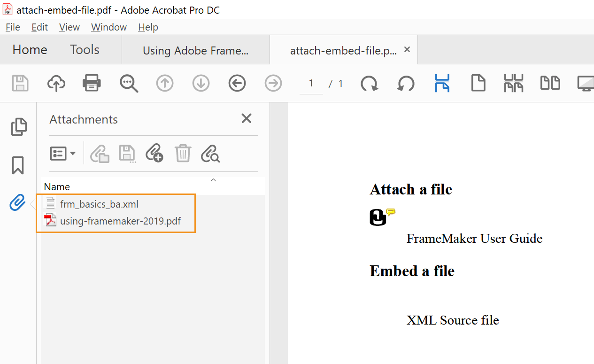The height and width of the screenshot is (364, 594).
Task: Toggle the Name column sort order chevron
Action: [213, 180]
